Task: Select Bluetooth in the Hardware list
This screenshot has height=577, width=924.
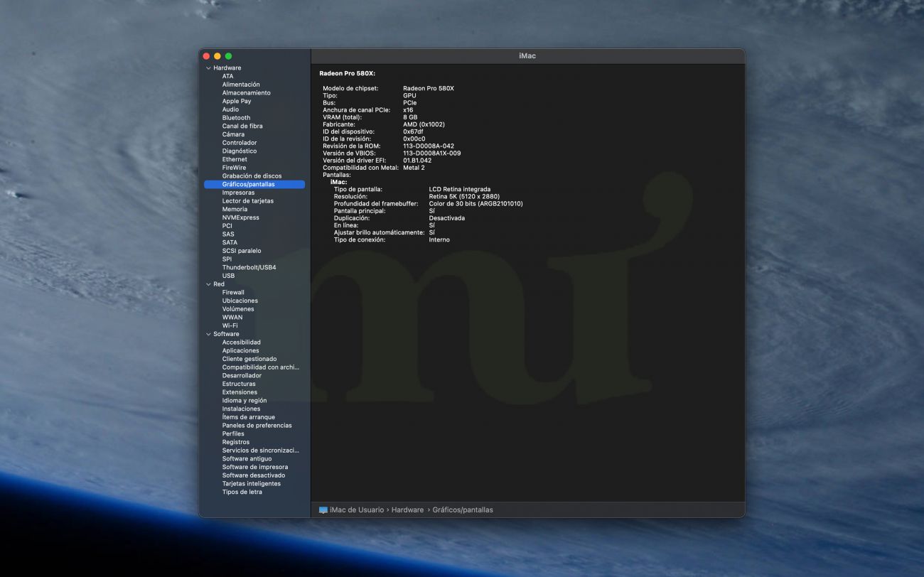Action: [x=236, y=118]
